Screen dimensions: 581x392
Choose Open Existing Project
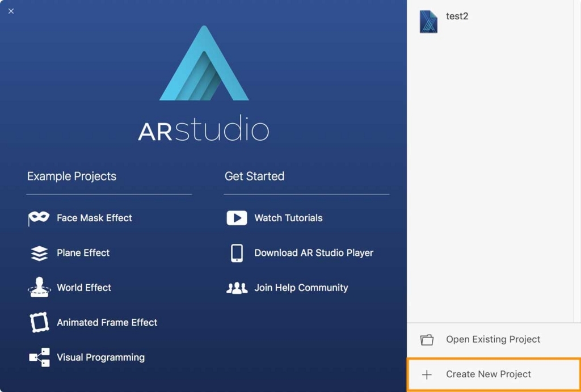point(493,339)
